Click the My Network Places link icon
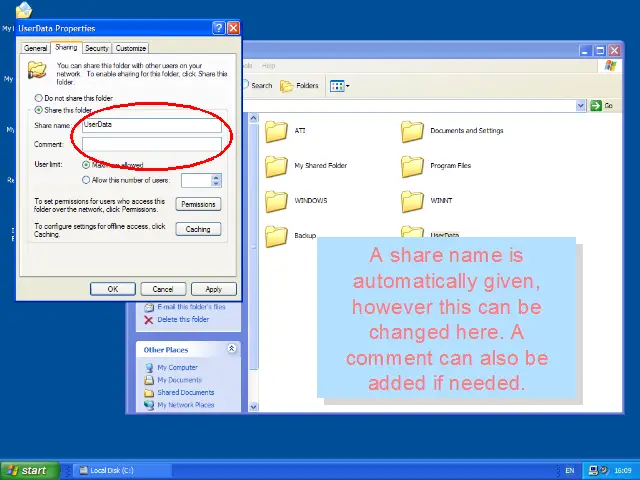 click(x=149, y=405)
